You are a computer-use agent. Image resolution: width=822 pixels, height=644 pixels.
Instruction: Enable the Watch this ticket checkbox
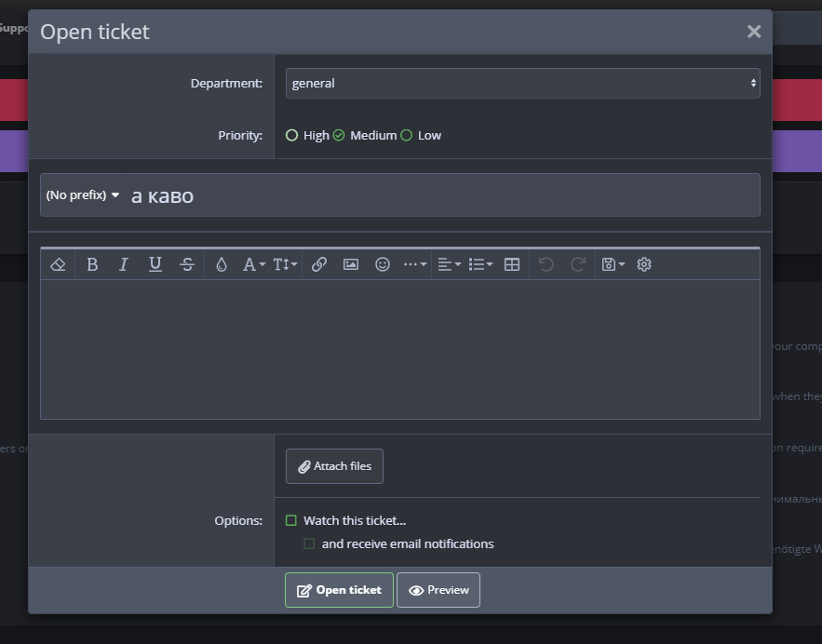[x=291, y=520]
